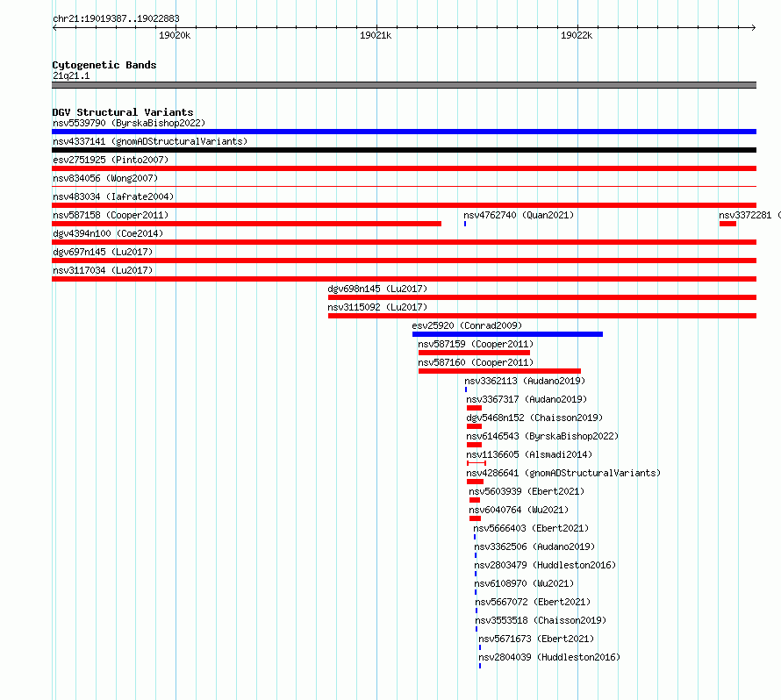Open esv2751925 (Pinto2007) variant label

point(111,160)
